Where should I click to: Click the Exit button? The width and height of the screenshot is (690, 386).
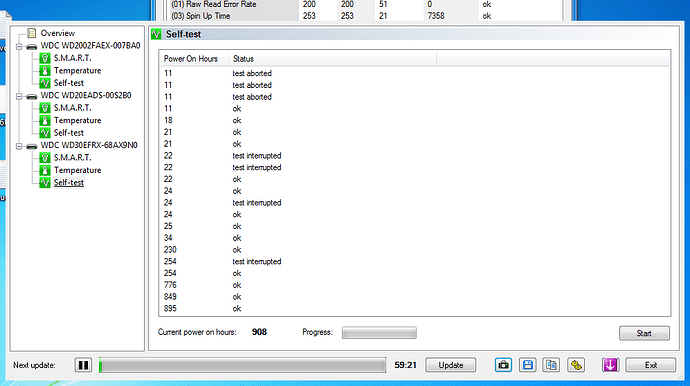coord(650,365)
